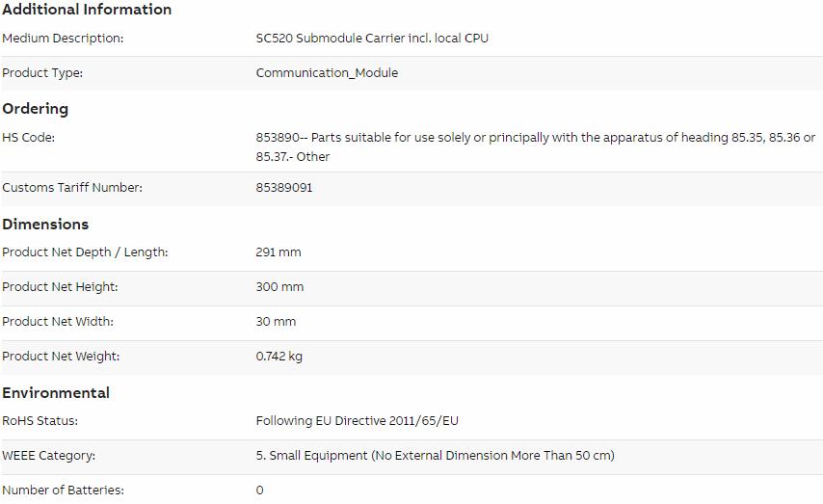Click the Number of Batteries value 0
Viewport: 823px width, 504px height.
tap(260, 491)
